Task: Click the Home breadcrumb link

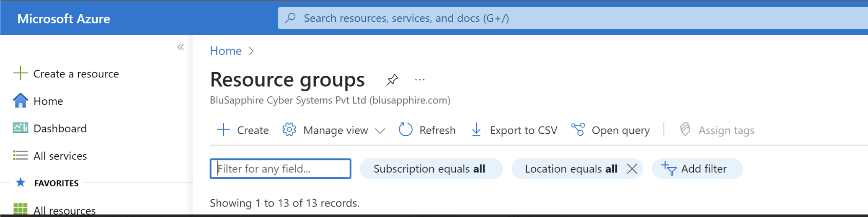Action: click(x=225, y=51)
